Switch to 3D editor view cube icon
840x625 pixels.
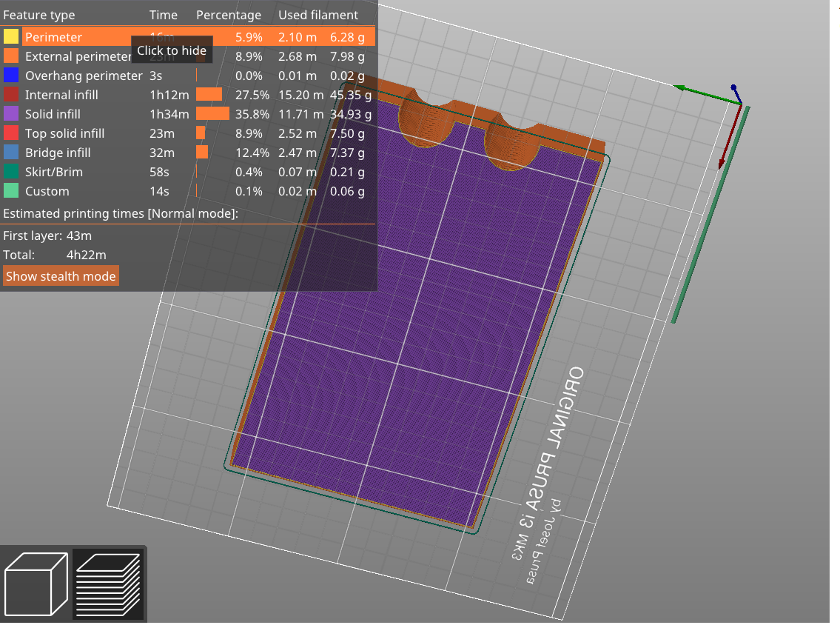(36, 584)
